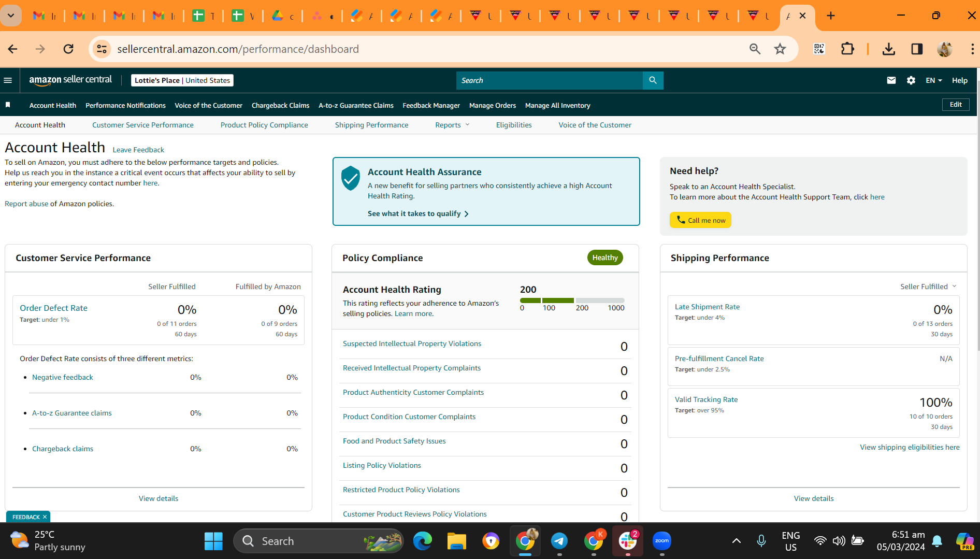Close the FEEDBACK tab with its X
The width and height of the screenshot is (980, 559).
pyautogui.click(x=45, y=517)
